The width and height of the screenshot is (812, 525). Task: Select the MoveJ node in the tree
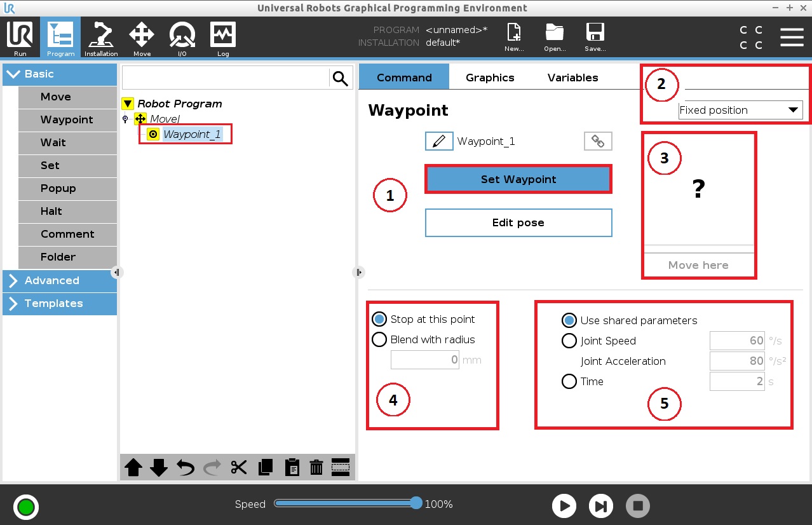pyautogui.click(x=165, y=119)
